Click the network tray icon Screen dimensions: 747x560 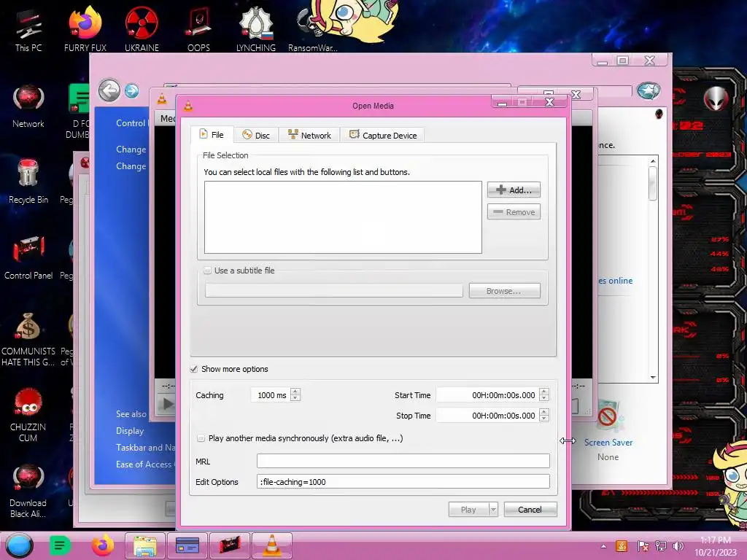click(661, 546)
